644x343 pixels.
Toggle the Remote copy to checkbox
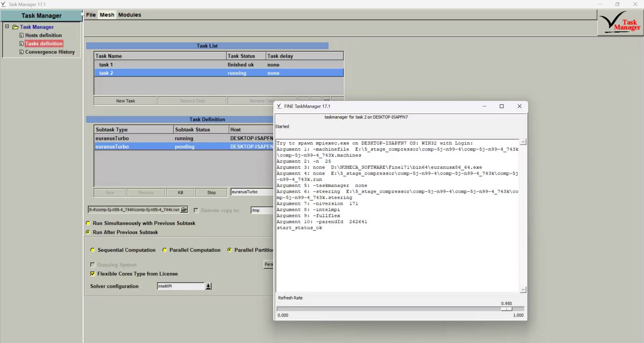(196, 210)
